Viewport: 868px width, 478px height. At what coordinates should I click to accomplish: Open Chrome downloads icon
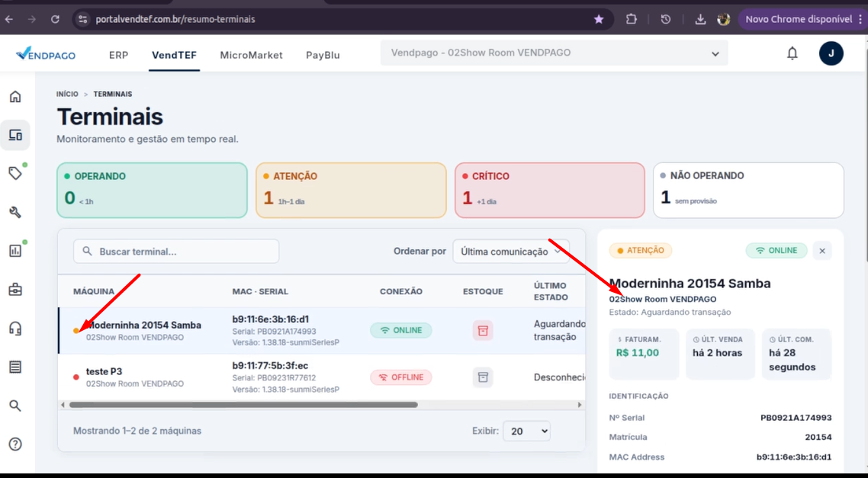pos(700,19)
